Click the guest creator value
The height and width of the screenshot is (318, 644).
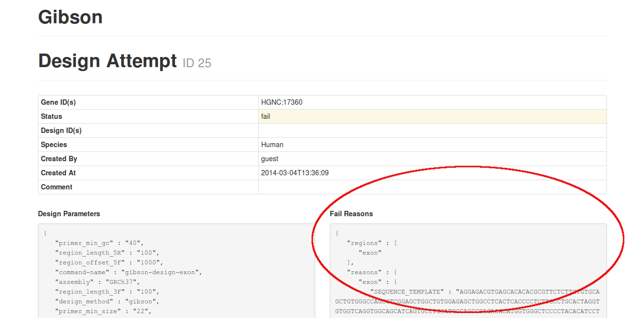pos(269,159)
